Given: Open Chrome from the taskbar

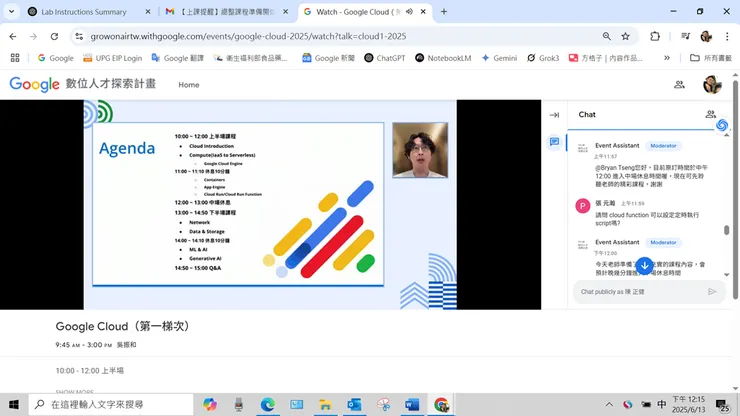Looking at the screenshot, I should click(x=441, y=405).
